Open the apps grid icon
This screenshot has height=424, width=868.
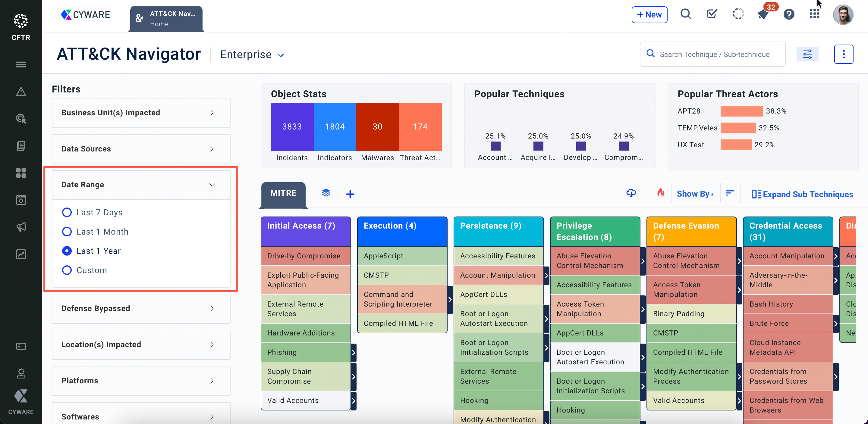(x=814, y=14)
